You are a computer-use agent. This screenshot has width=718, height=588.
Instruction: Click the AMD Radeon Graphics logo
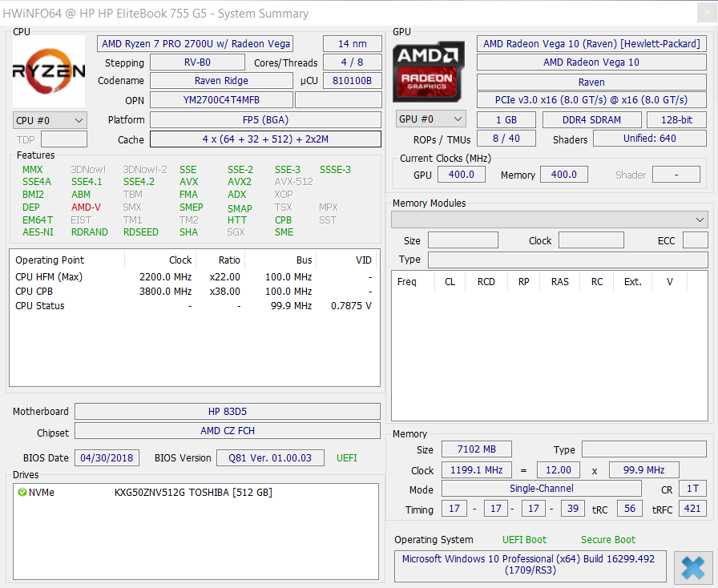click(x=429, y=71)
